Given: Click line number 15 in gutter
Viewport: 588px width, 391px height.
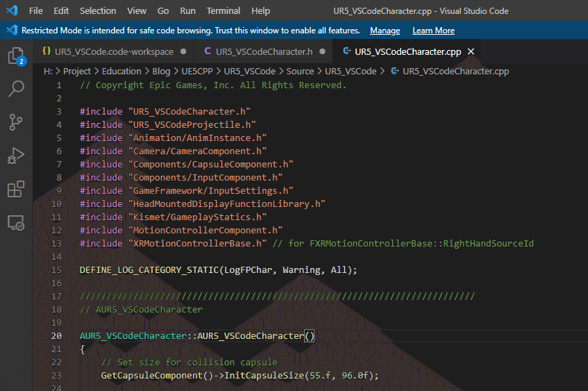Looking at the screenshot, I should click(x=56, y=270).
